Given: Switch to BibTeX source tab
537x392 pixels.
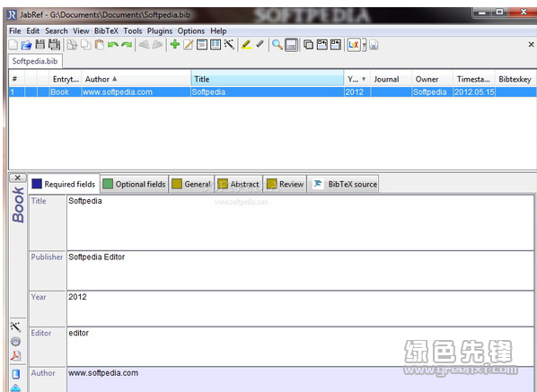Looking at the screenshot, I should pyautogui.click(x=343, y=184).
